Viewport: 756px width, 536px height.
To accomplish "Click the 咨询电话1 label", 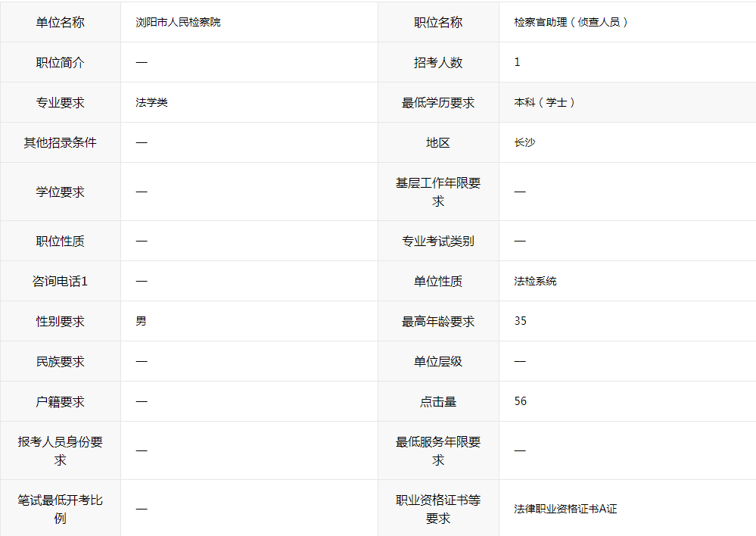I will (61, 281).
